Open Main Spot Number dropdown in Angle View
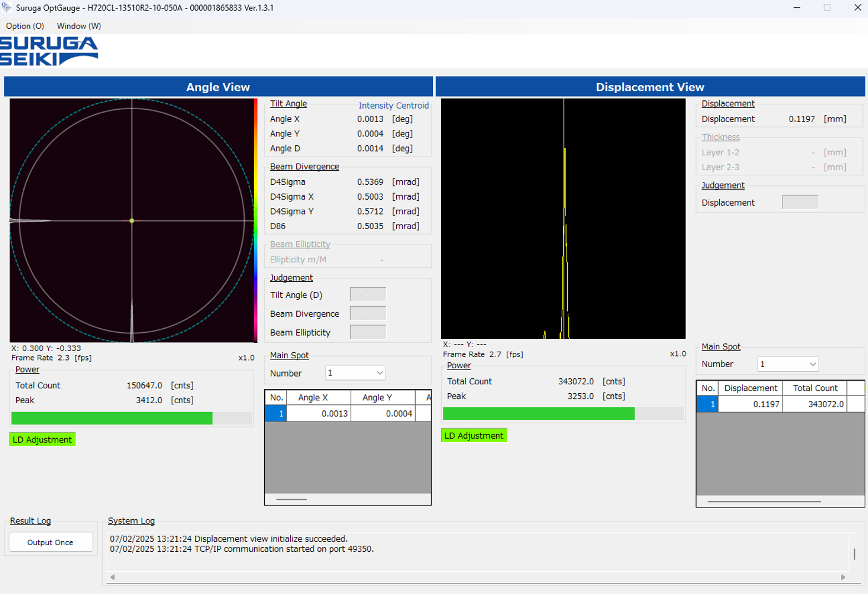The image size is (868, 594). tap(355, 373)
